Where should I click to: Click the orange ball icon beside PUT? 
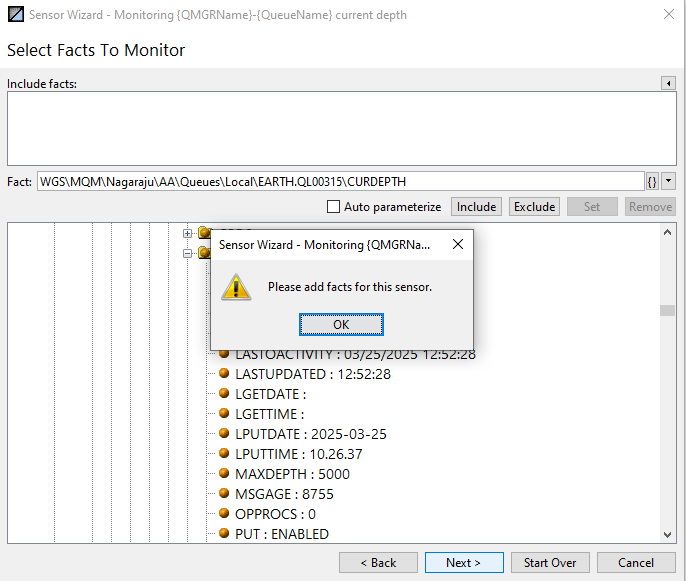tap(224, 533)
